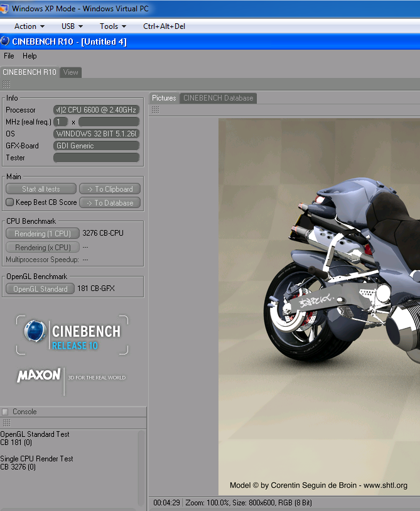Click the 'CB 3276 (0)' console line

[18, 467]
